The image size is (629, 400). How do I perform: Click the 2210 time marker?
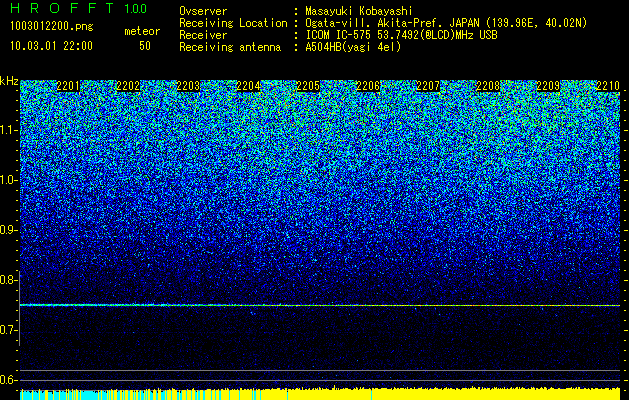(x=608, y=86)
